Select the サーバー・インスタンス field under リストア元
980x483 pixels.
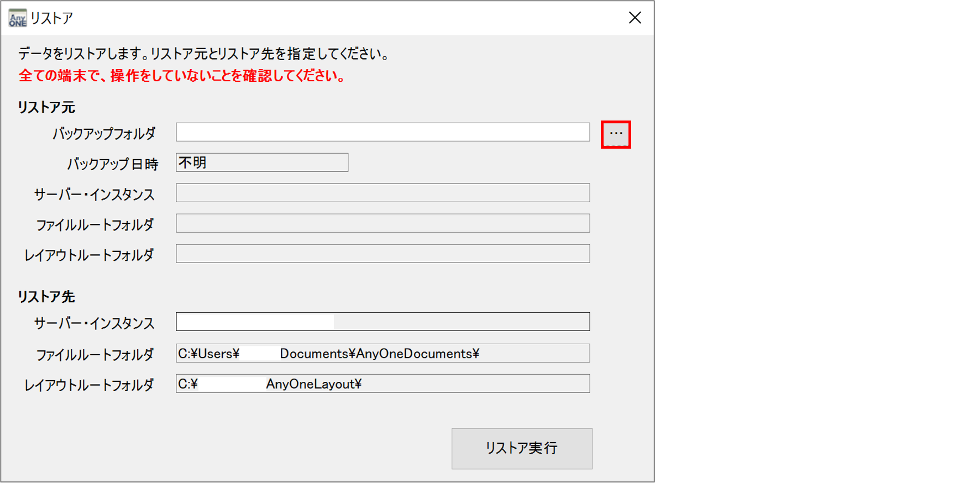click(x=382, y=193)
